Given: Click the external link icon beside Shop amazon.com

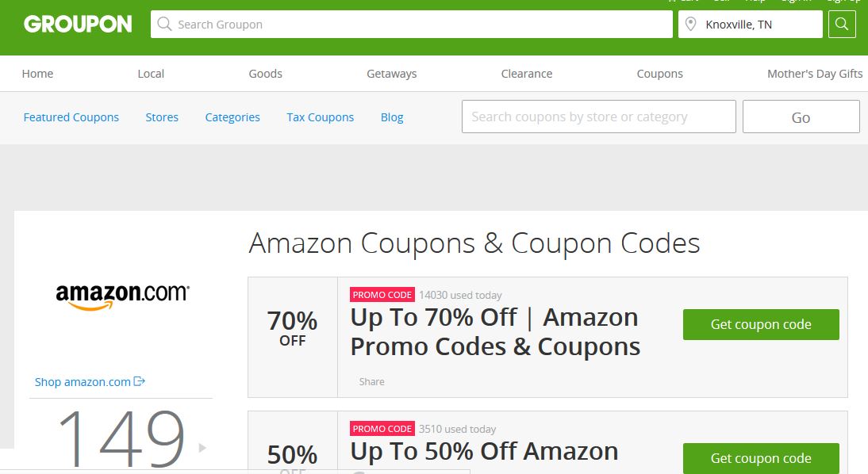Looking at the screenshot, I should [139, 381].
